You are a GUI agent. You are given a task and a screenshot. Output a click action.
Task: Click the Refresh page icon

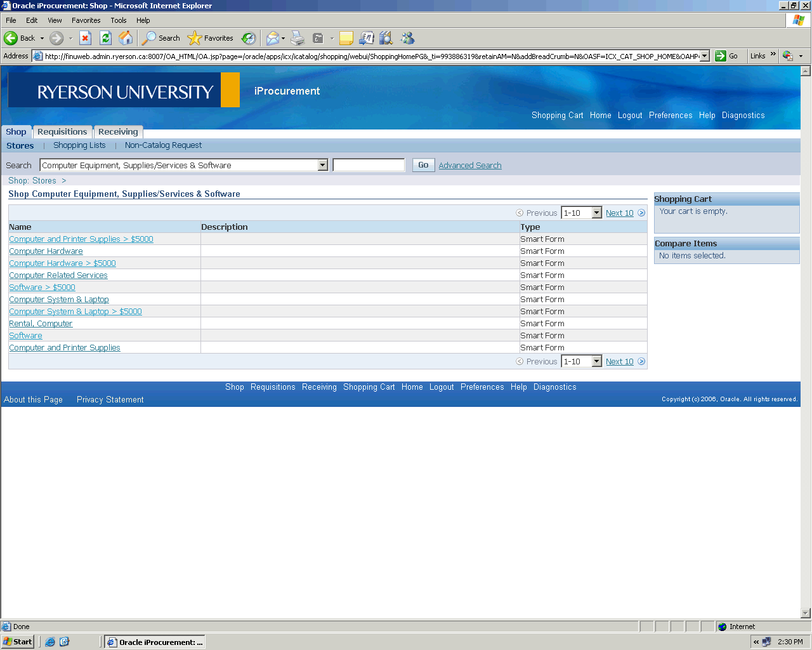(105, 38)
